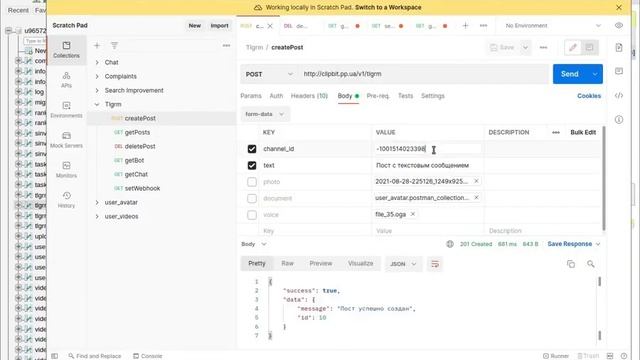Image resolution: width=640 pixels, height=360 pixels.
Task: Expand the Chat collection
Action: pos(97,62)
